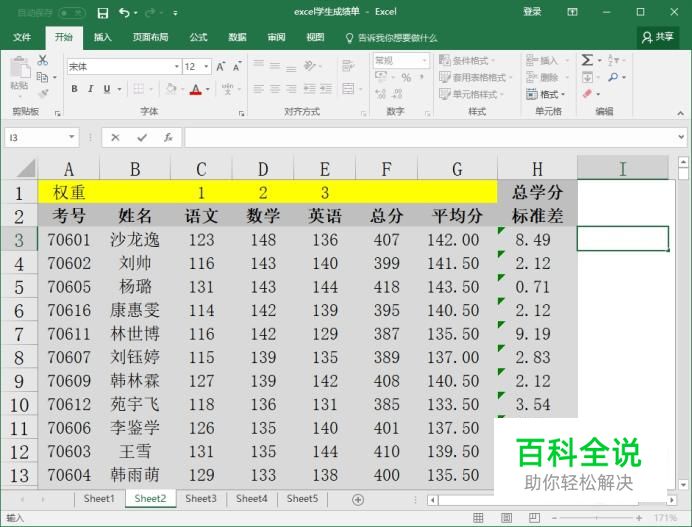
Task: Open the ribbon display options icon
Action: (x=572, y=12)
